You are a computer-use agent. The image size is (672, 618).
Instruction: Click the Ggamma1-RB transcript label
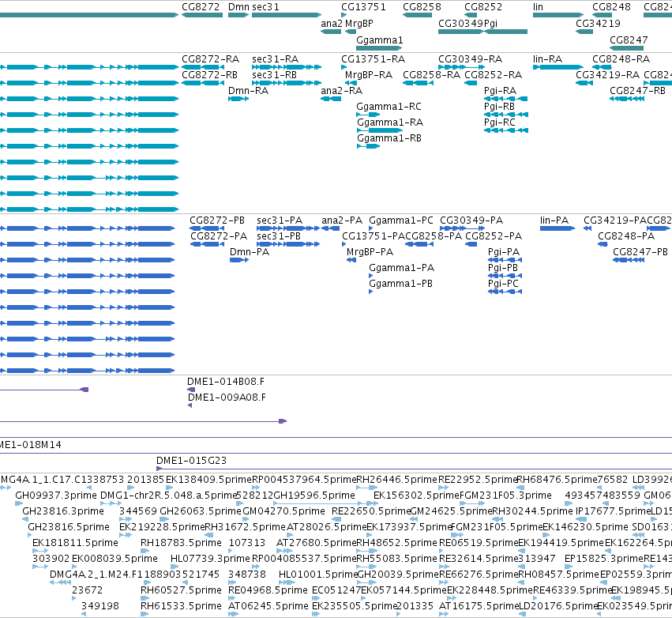point(389,138)
